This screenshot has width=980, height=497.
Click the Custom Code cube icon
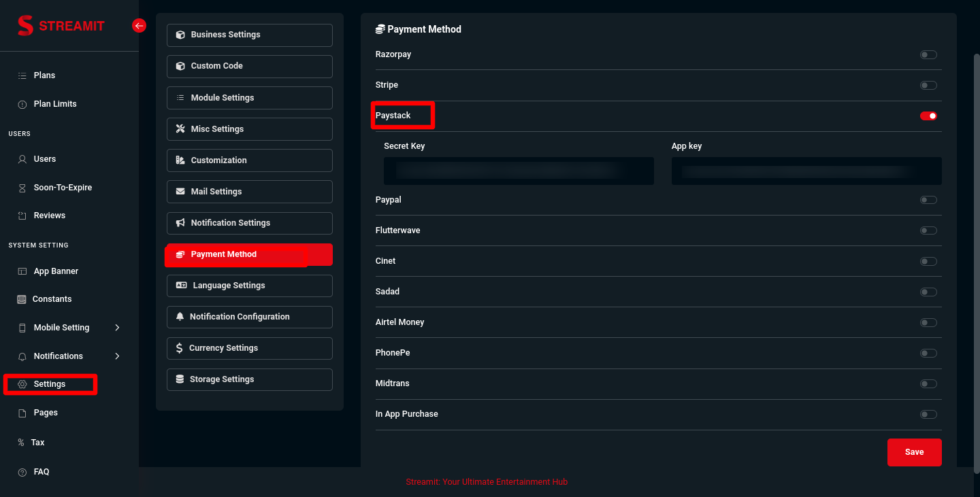click(180, 66)
